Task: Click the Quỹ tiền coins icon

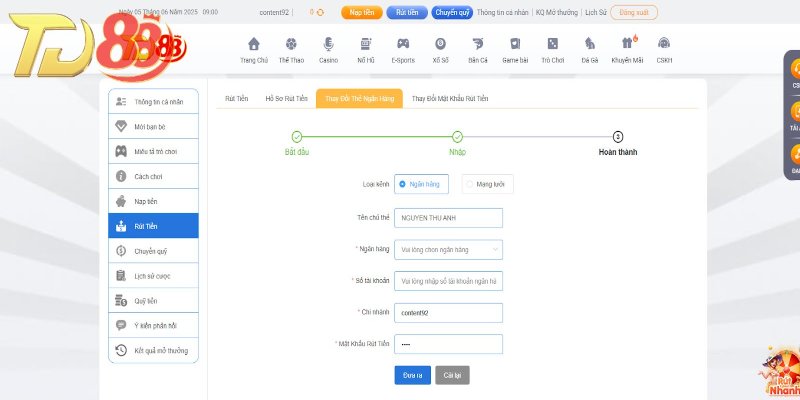Action: click(121, 301)
